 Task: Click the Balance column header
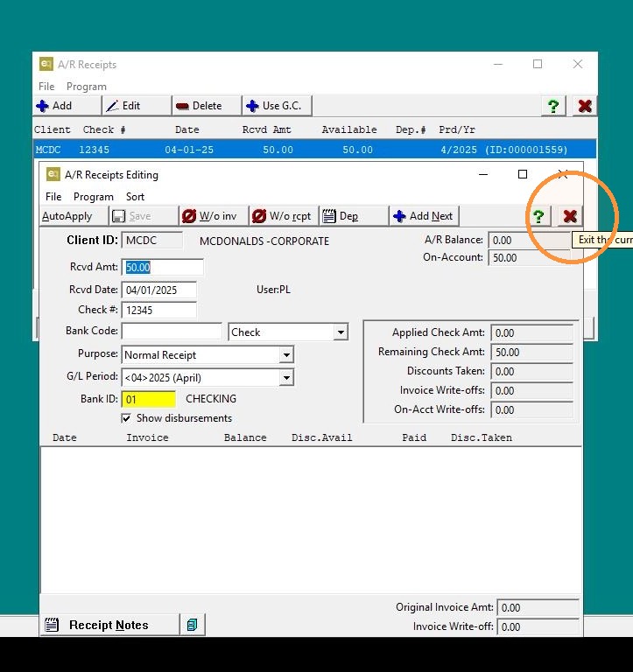pyautogui.click(x=245, y=437)
